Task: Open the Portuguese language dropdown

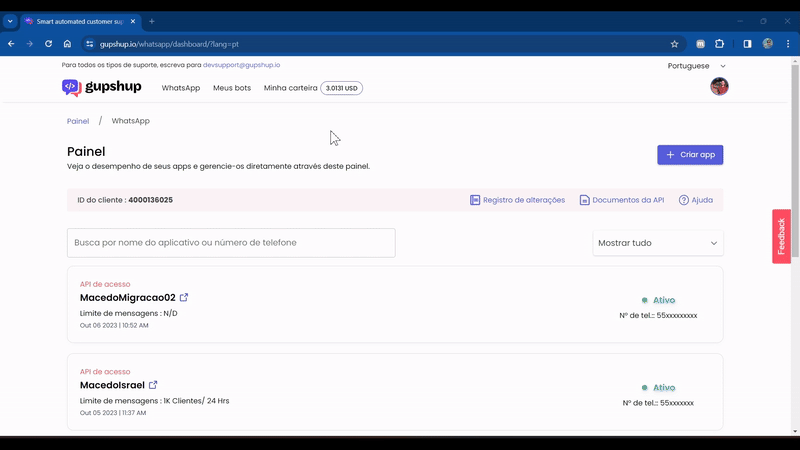Action: click(696, 66)
